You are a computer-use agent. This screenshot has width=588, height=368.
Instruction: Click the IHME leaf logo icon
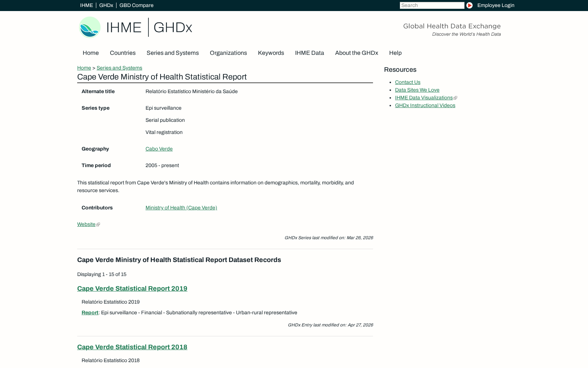90,27
